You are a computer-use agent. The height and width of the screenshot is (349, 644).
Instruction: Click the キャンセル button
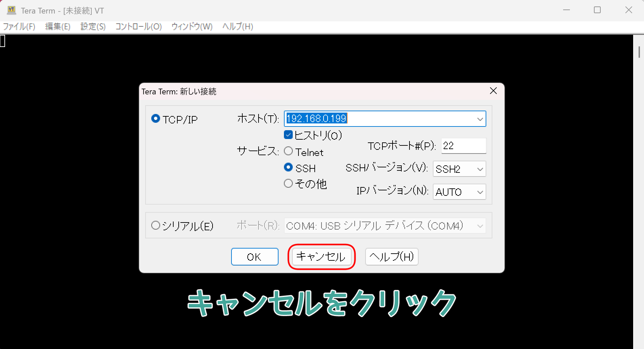click(321, 257)
